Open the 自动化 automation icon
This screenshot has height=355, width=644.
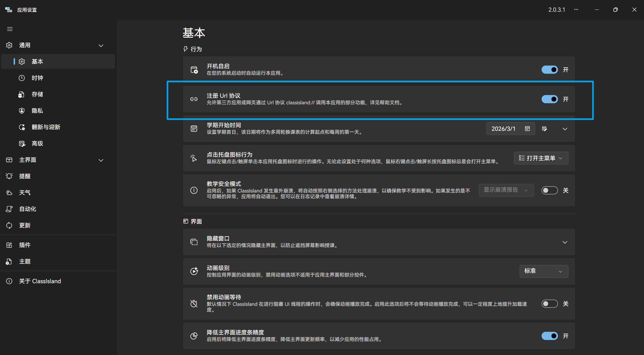[9, 209]
